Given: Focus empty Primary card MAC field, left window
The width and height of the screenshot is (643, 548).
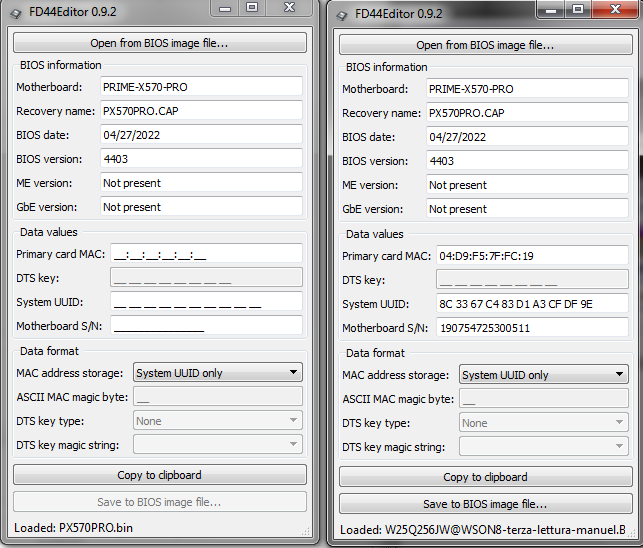Looking at the screenshot, I should (x=206, y=253).
